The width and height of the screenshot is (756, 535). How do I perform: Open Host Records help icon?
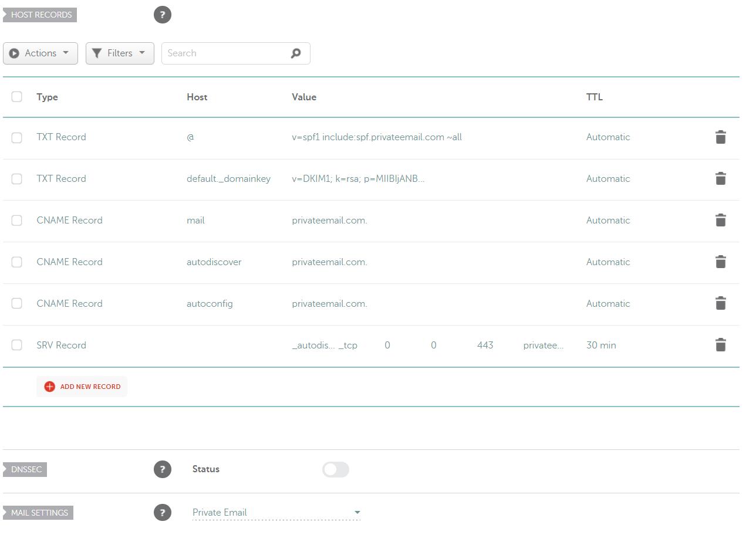click(163, 15)
